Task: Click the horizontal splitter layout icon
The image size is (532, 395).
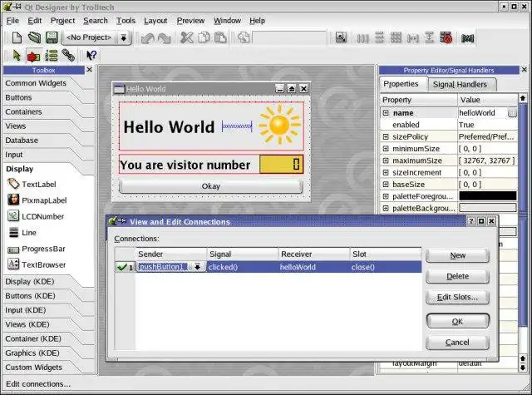Action: coord(412,38)
